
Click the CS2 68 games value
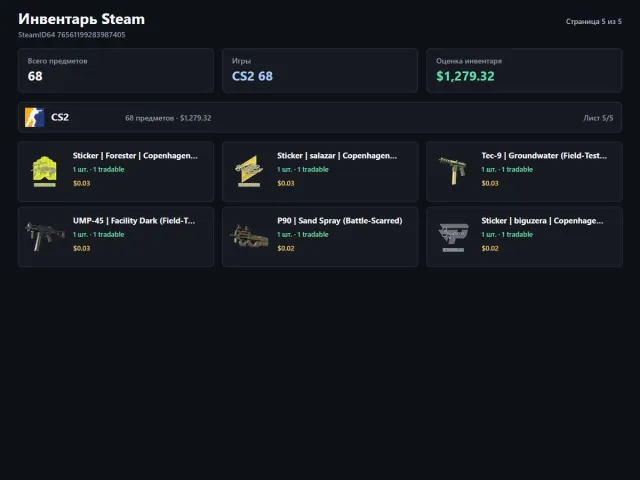(x=252, y=76)
